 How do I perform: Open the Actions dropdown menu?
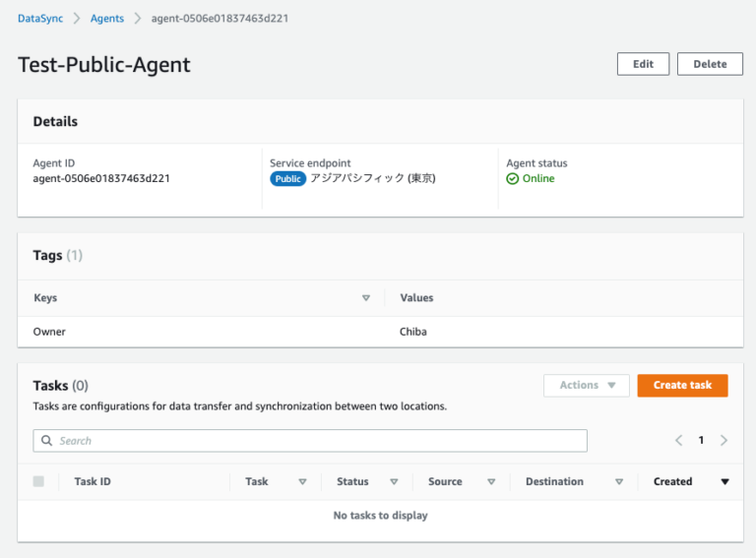point(587,386)
